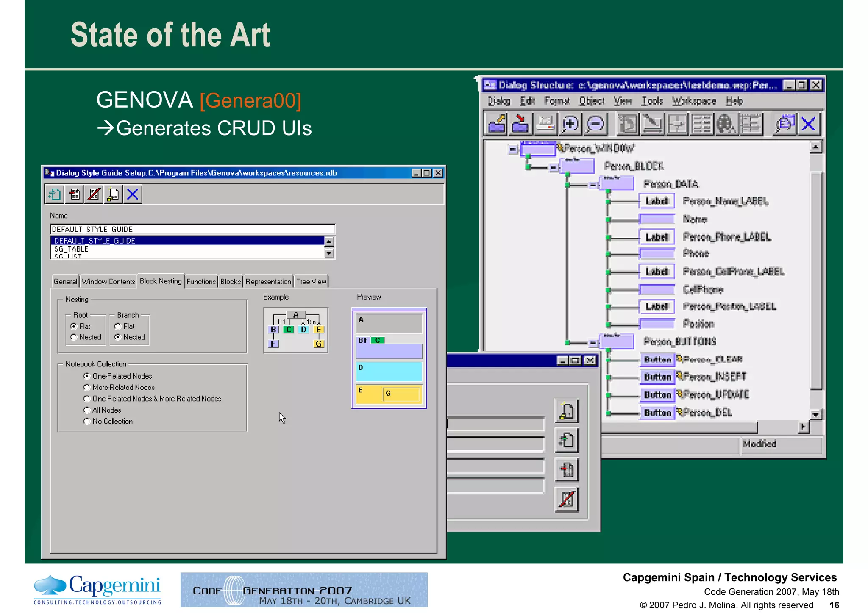Open the Tools menu
The height and width of the screenshot is (613, 868).
pyautogui.click(x=652, y=101)
